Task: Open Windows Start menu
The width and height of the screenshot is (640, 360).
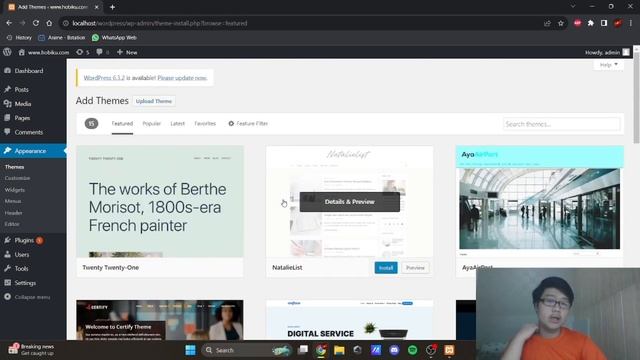Action: pos(190,350)
